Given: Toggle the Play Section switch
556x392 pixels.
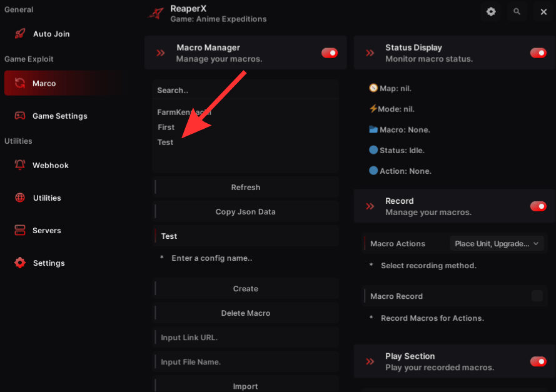Looking at the screenshot, I should pyautogui.click(x=538, y=361).
